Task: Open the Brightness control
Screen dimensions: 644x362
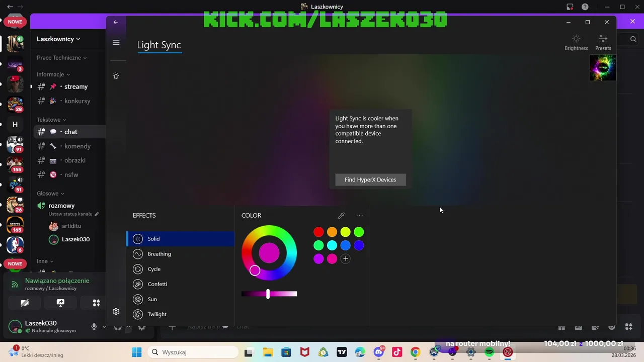Action: (x=576, y=42)
